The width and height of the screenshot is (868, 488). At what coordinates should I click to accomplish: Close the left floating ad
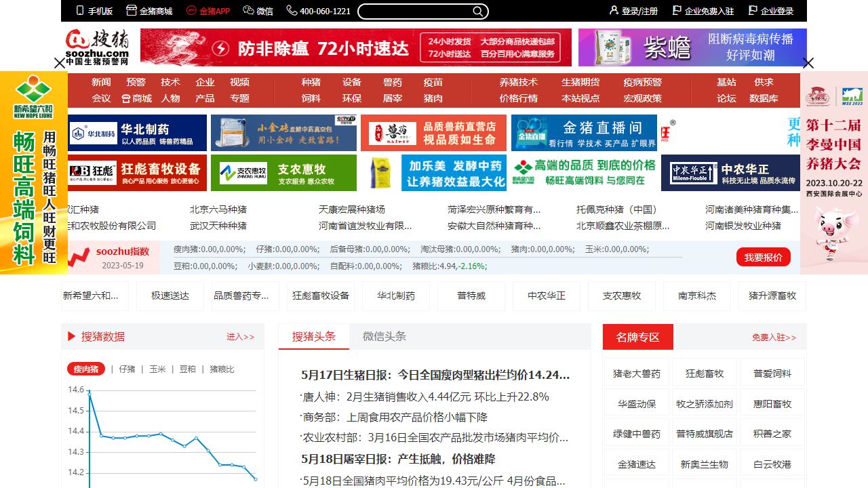pos(60,63)
